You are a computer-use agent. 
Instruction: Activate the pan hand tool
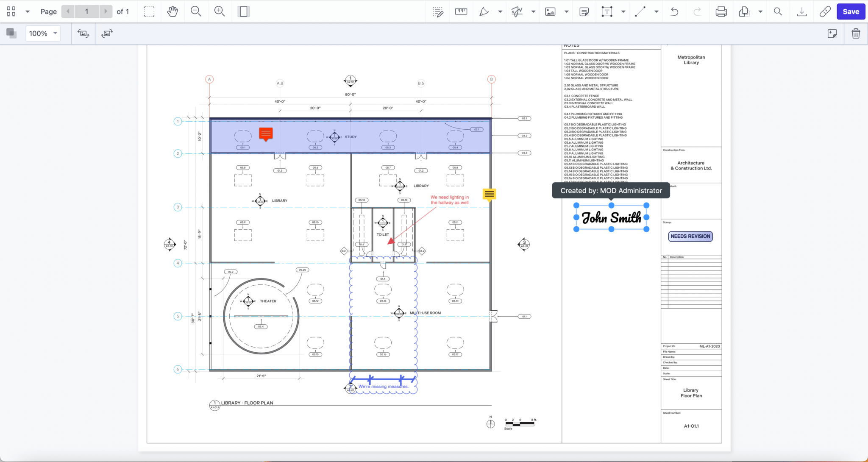pos(172,11)
